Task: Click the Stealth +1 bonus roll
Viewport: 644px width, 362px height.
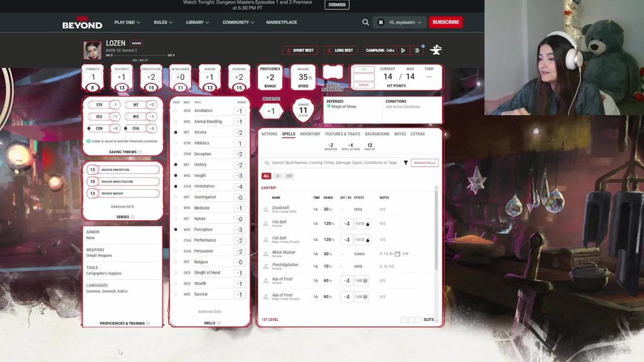Action: (x=240, y=284)
